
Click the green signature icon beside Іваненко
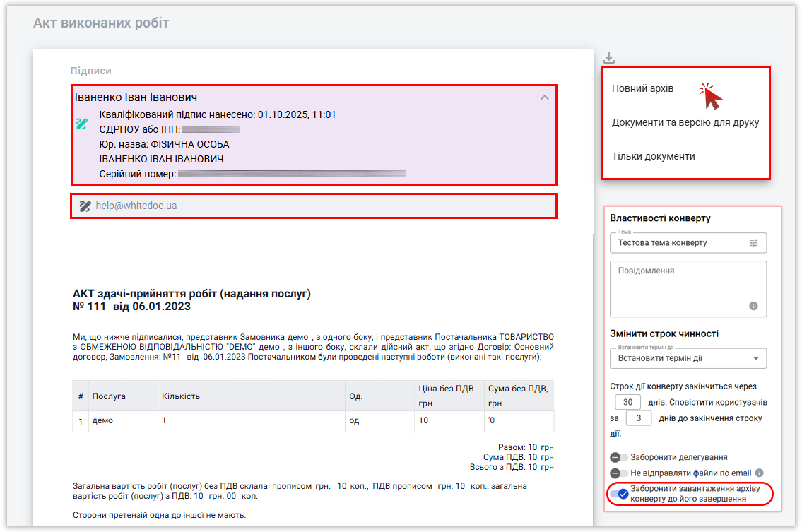coord(82,124)
